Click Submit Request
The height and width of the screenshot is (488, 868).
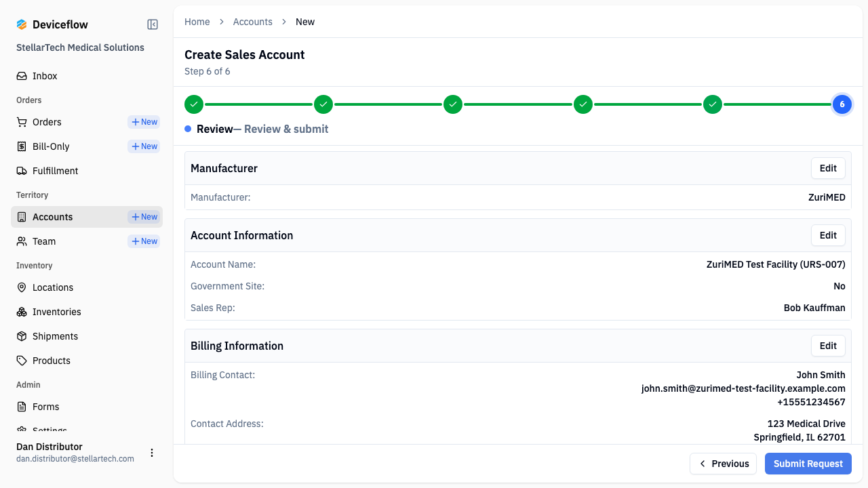[x=808, y=464]
